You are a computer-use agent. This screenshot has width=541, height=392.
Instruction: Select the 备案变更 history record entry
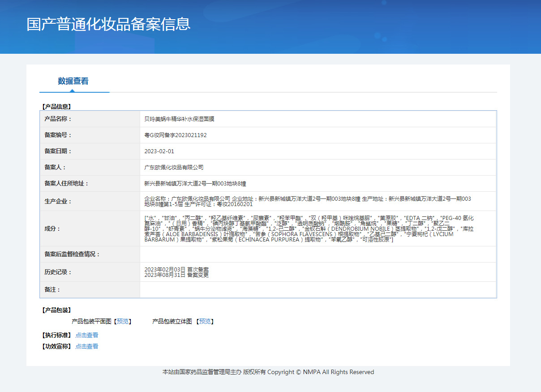click(x=176, y=275)
